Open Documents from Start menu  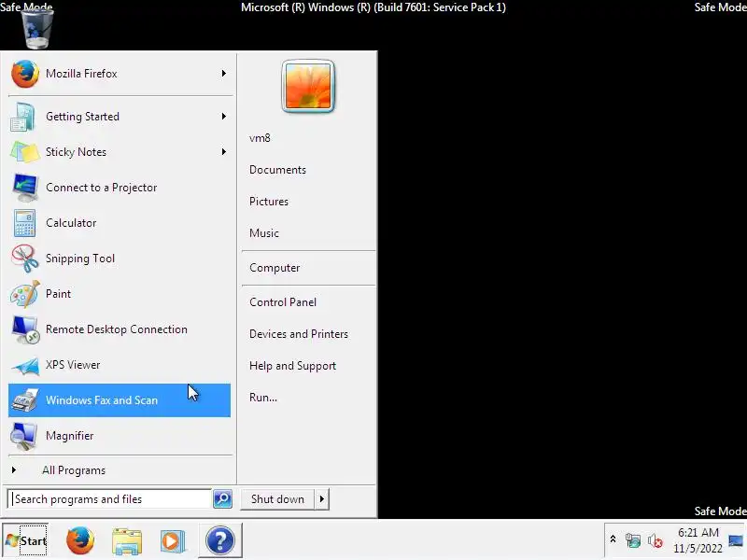pyautogui.click(x=277, y=170)
